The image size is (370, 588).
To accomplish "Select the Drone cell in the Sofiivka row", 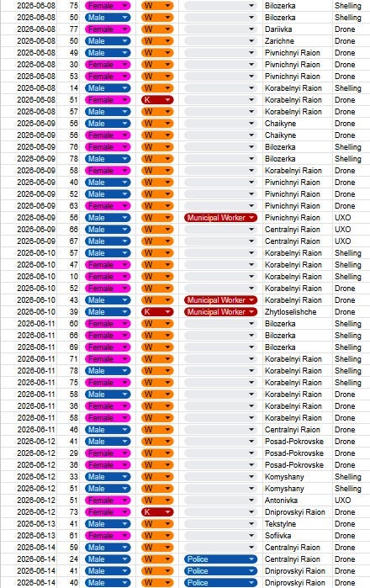I will click(x=351, y=536).
